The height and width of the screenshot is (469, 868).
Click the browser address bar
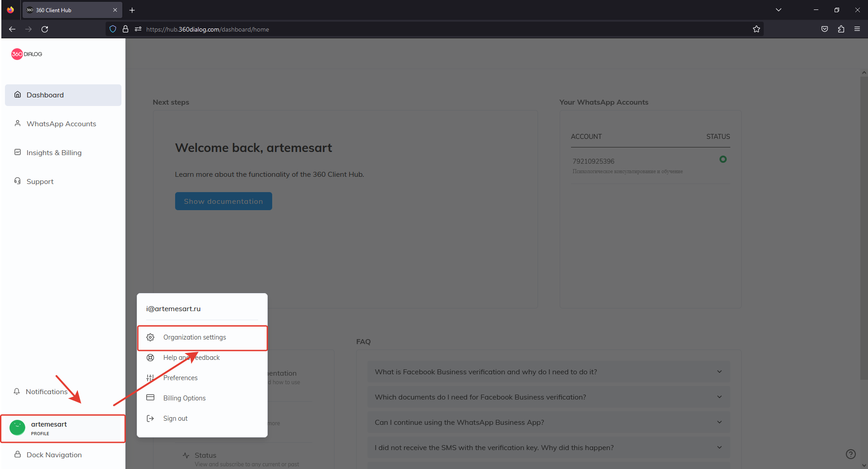[x=406, y=29]
